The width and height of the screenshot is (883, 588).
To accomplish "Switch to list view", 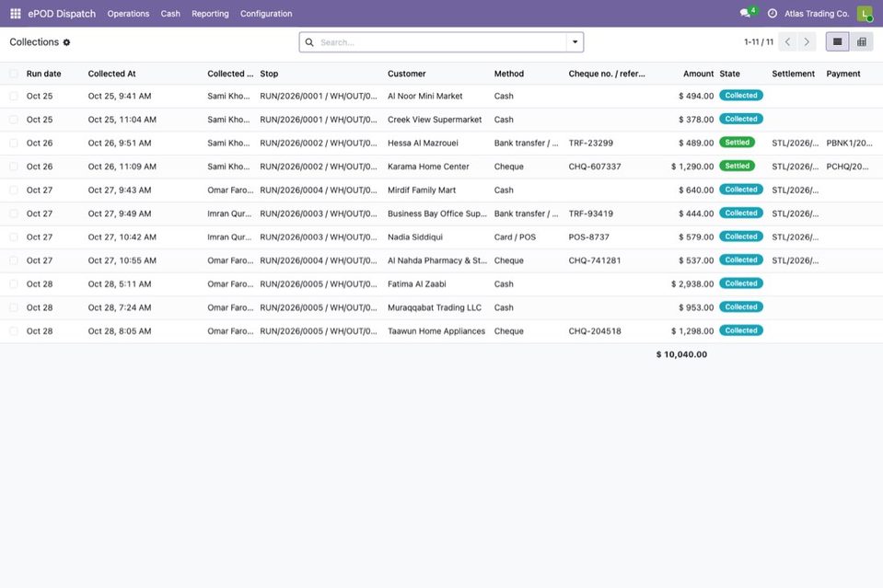I will (x=837, y=41).
